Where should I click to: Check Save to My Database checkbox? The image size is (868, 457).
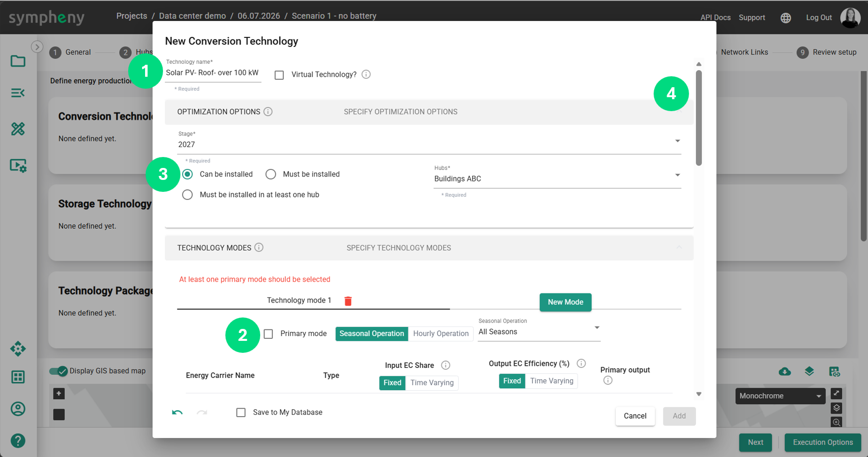point(241,413)
